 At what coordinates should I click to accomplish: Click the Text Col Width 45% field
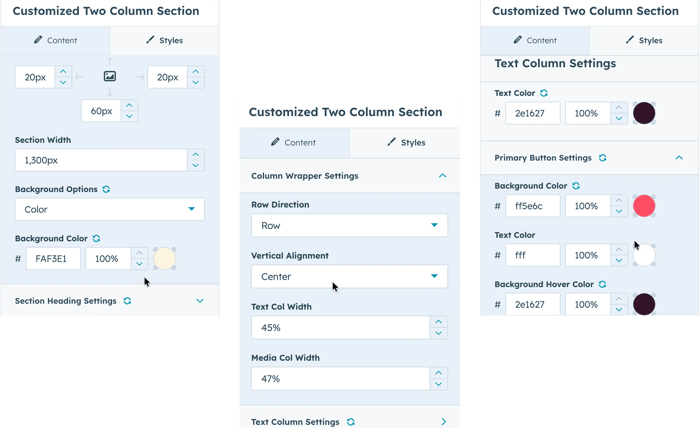[x=340, y=327]
